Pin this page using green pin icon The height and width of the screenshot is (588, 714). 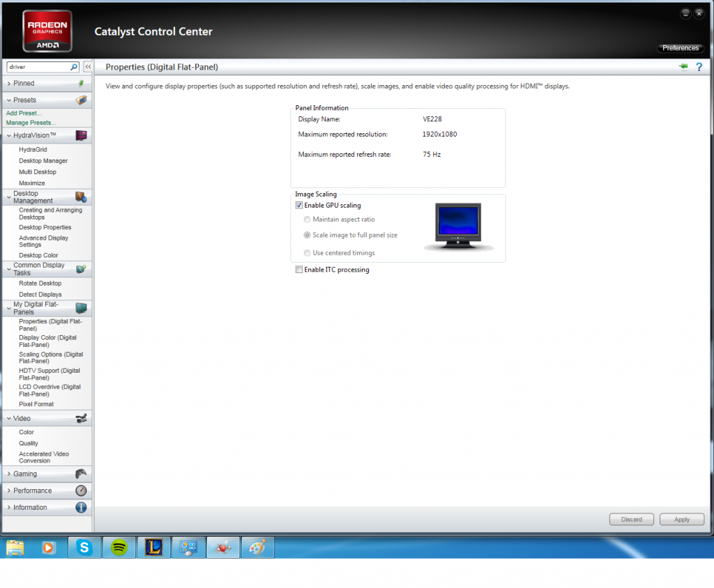683,67
